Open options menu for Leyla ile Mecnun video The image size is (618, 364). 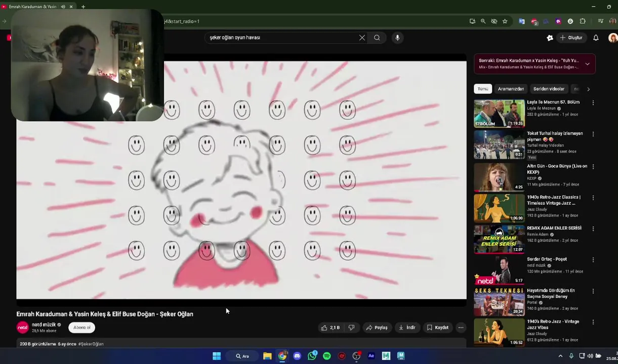593,103
